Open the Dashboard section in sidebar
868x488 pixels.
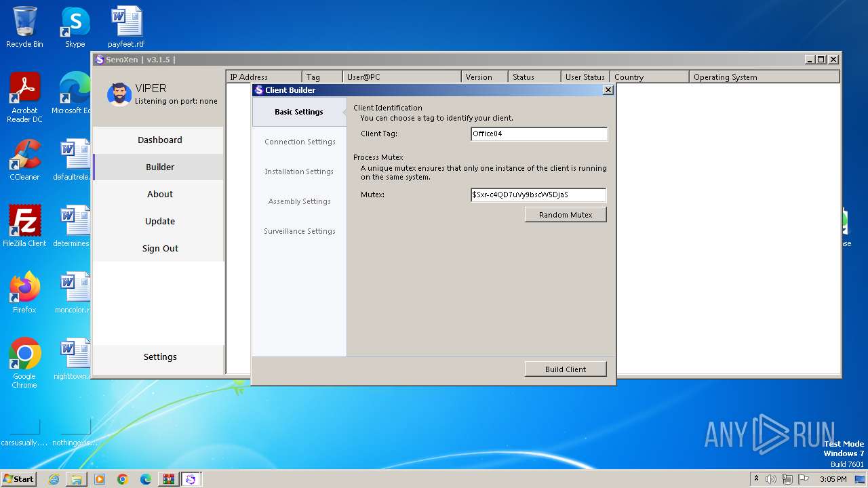[159, 140]
